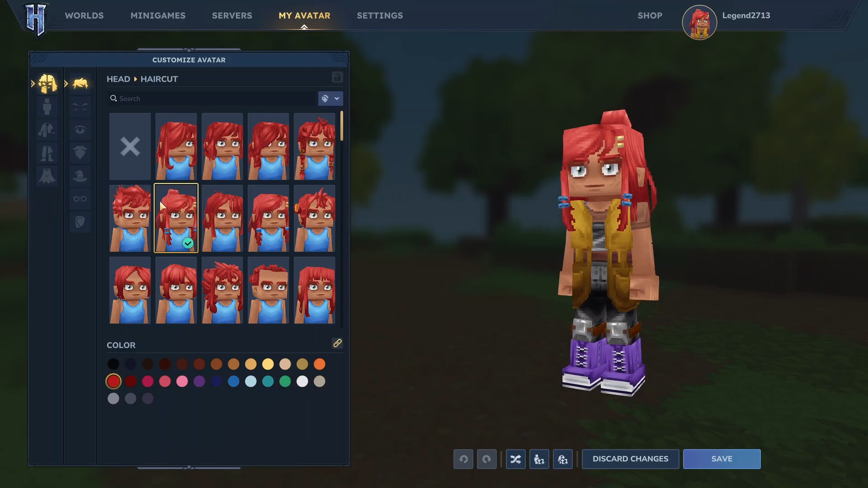Expand the head category arrow
Image resolution: width=868 pixels, height=488 pixels.
[x=33, y=84]
